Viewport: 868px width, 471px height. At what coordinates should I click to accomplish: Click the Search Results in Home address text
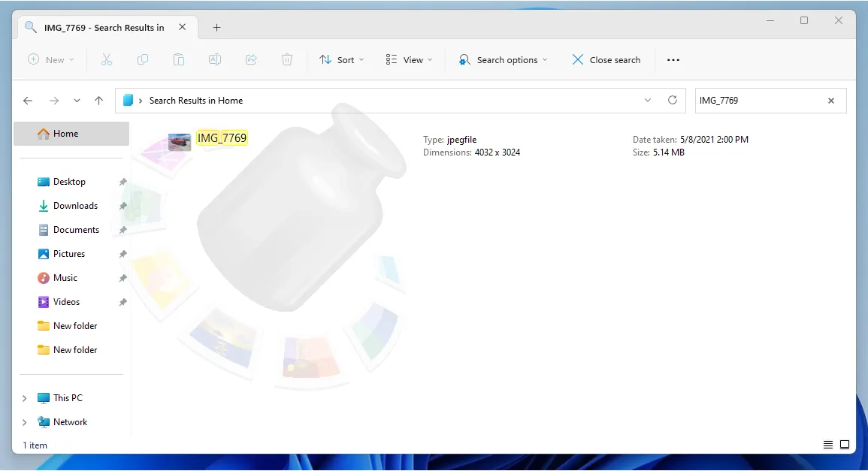coord(196,101)
